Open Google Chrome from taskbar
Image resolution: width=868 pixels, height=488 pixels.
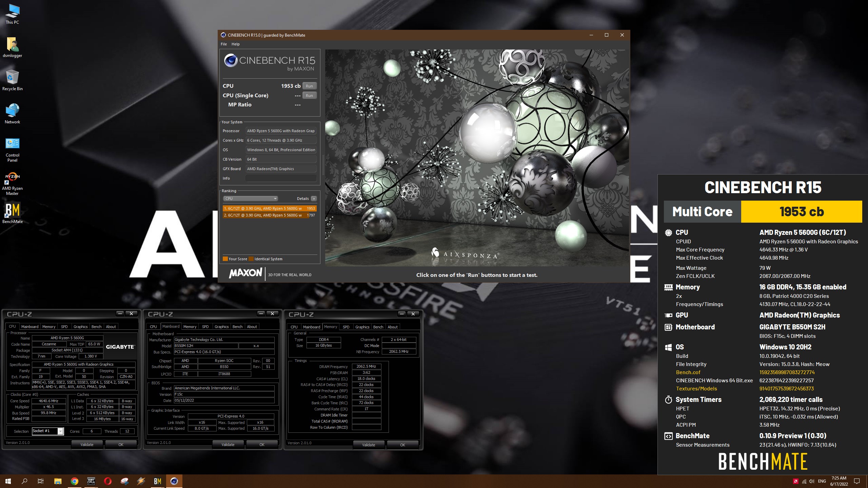click(x=74, y=481)
